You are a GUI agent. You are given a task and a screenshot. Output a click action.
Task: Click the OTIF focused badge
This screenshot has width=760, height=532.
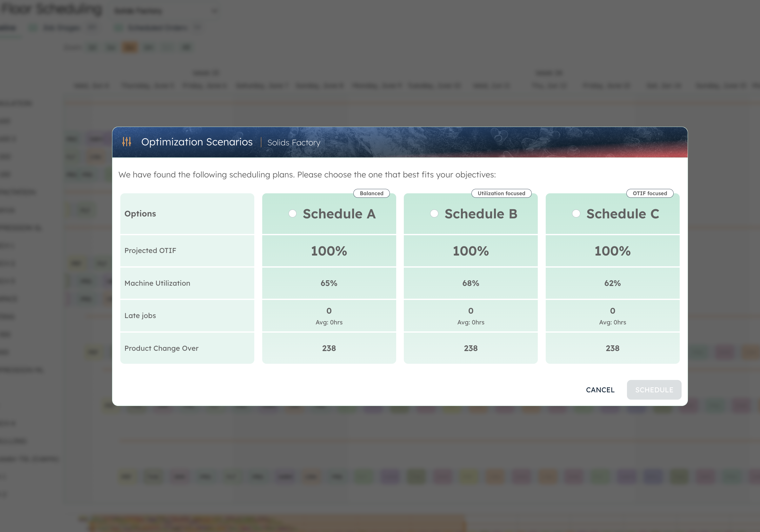point(650,193)
